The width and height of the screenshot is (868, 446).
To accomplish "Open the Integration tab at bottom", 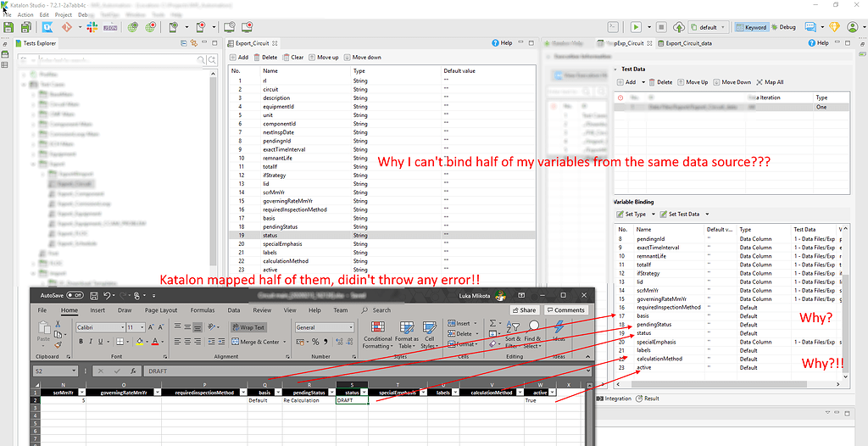I will (614, 399).
